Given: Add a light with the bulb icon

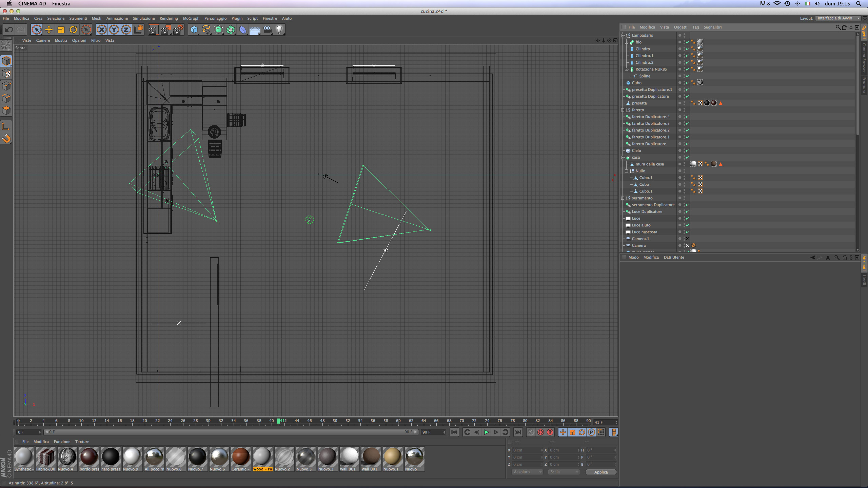Looking at the screenshot, I should (x=279, y=30).
